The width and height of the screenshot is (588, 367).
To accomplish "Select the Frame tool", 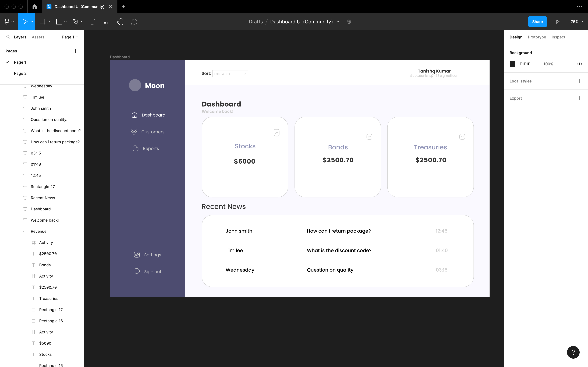I will coord(43,22).
